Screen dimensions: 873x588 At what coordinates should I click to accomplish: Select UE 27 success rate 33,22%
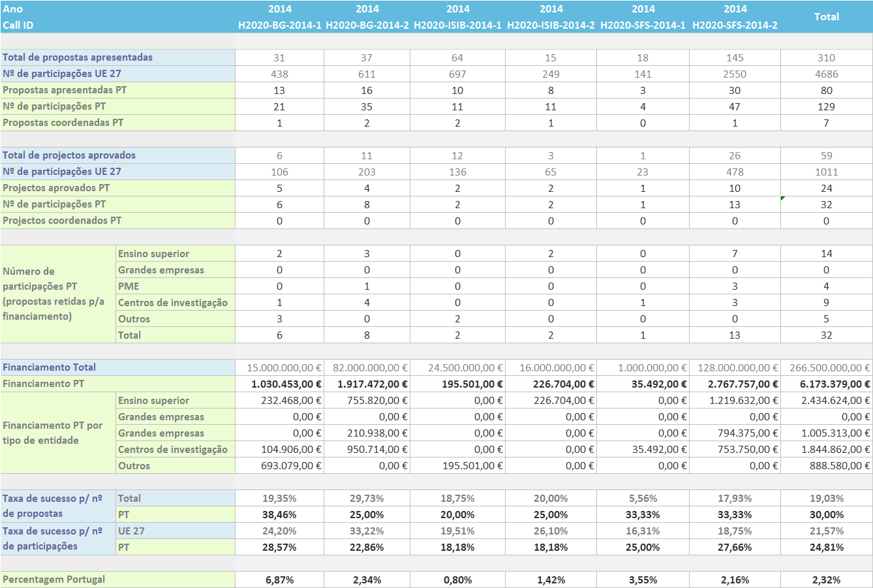tap(367, 531)
